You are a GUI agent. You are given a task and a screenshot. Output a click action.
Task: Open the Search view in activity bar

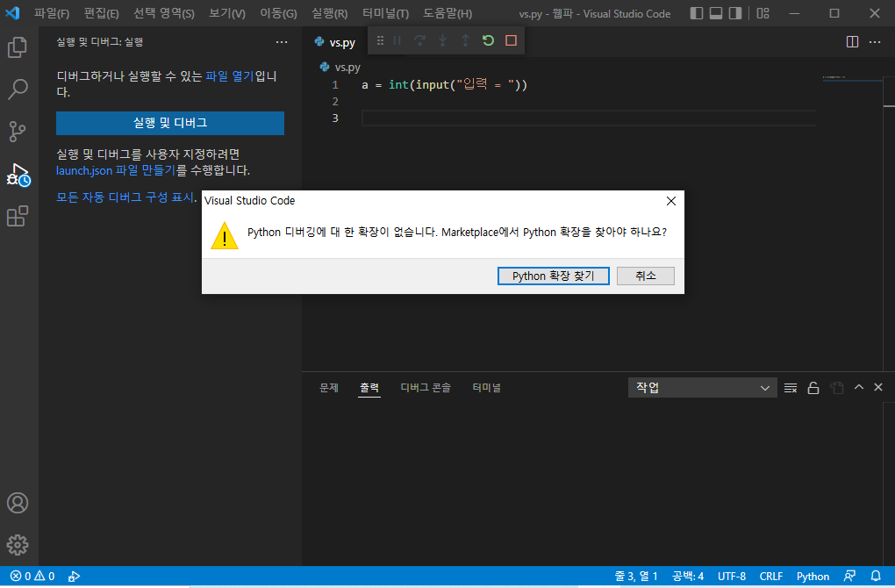click(x=18, y=89)
